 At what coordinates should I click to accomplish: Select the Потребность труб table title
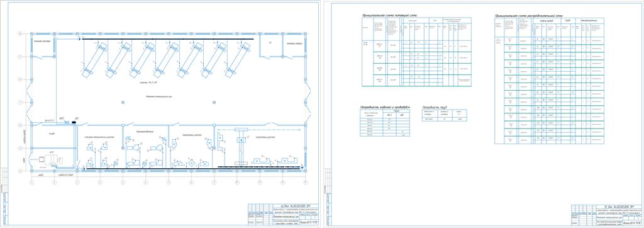tap(435, 107)
